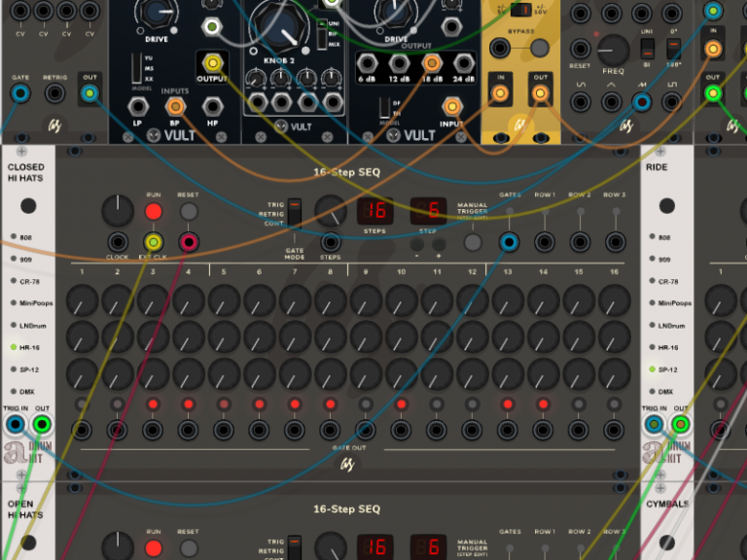
Task: Click the RETRIG jack on the top-left module
Action: [54, 93]
